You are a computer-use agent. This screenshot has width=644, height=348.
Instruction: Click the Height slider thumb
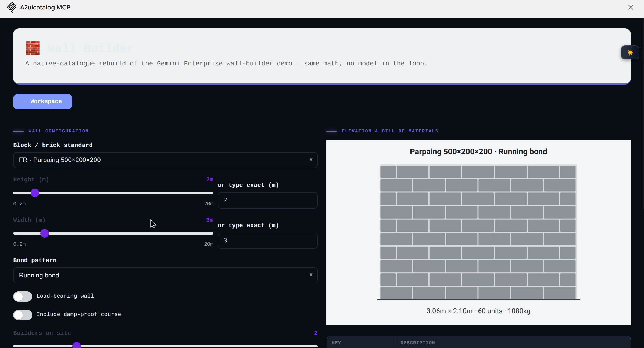(35, 193)
